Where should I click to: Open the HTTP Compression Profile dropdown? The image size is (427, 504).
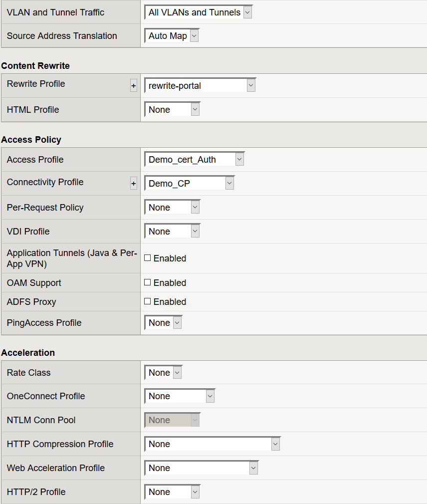(213, 444)
